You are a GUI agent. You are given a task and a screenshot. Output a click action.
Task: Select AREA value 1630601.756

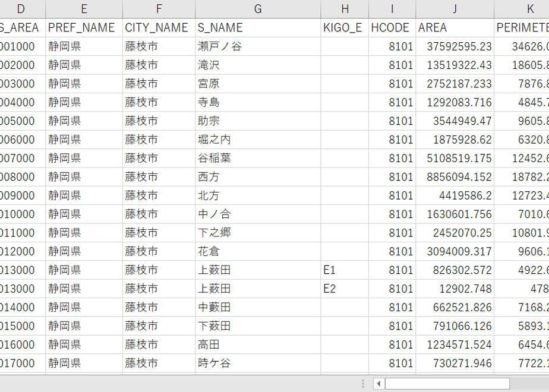[455, 214]
